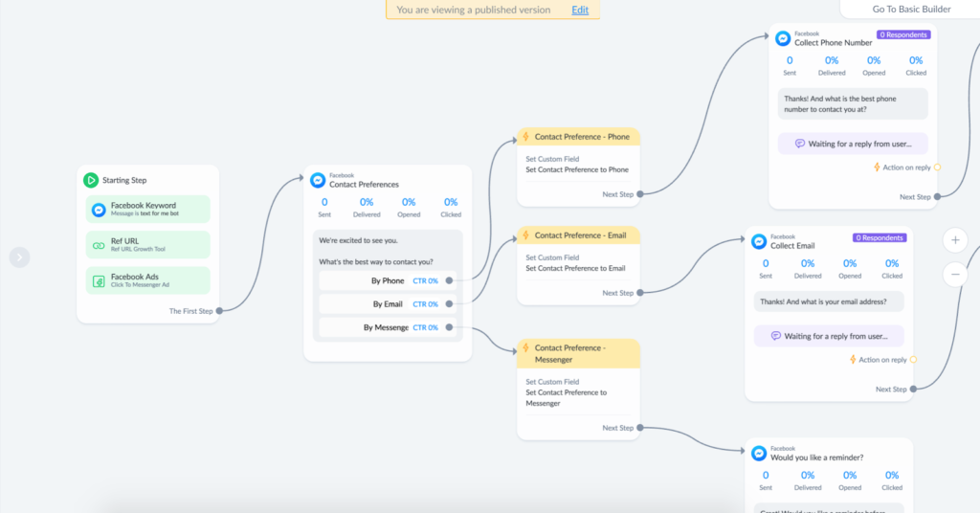980x513 pixels.
Task: Click Action on reply in Collect Email card
Action: pyautogui.click(x=882, y=360)
